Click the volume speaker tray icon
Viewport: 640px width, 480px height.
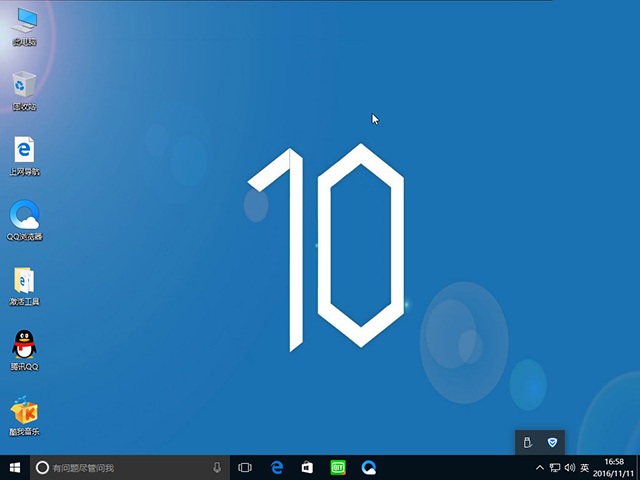coord(569,467)
